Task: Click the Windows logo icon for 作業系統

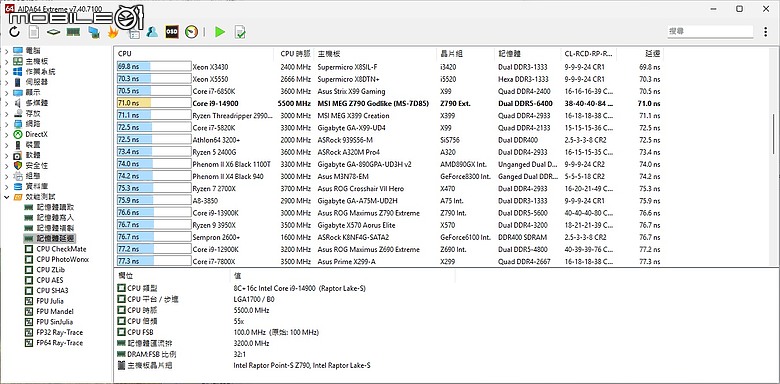Action: [x=18, y=71]
